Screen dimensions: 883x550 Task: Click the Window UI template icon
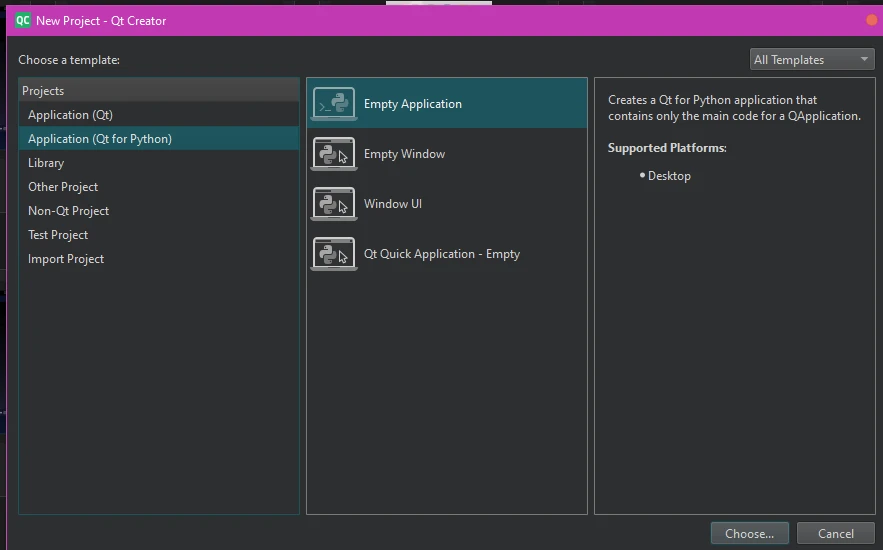[334, 204]
